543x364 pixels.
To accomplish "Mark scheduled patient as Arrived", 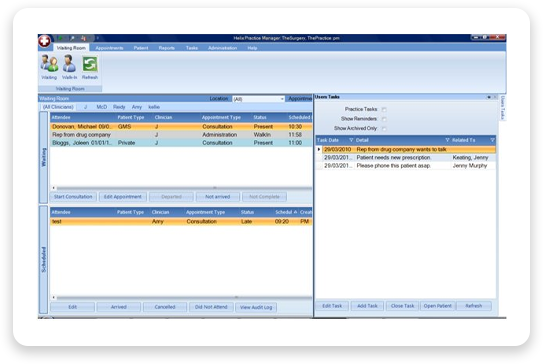I will tap(118, 307).
